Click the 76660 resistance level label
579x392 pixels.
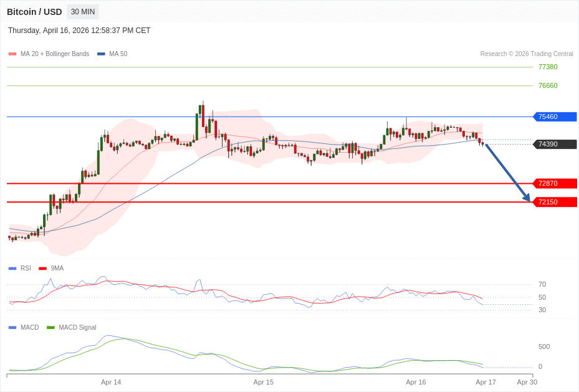pyautogui.click(x=548, y=85)
